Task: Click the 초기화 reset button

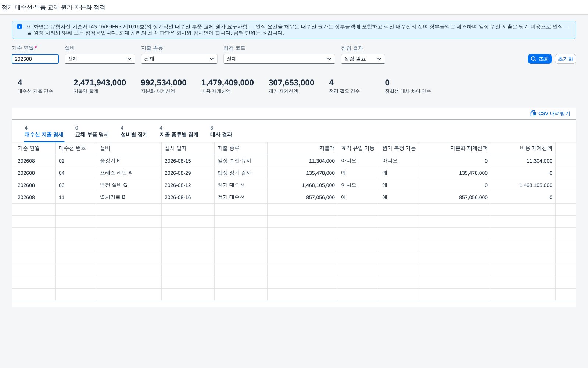Action: (566, 59)
